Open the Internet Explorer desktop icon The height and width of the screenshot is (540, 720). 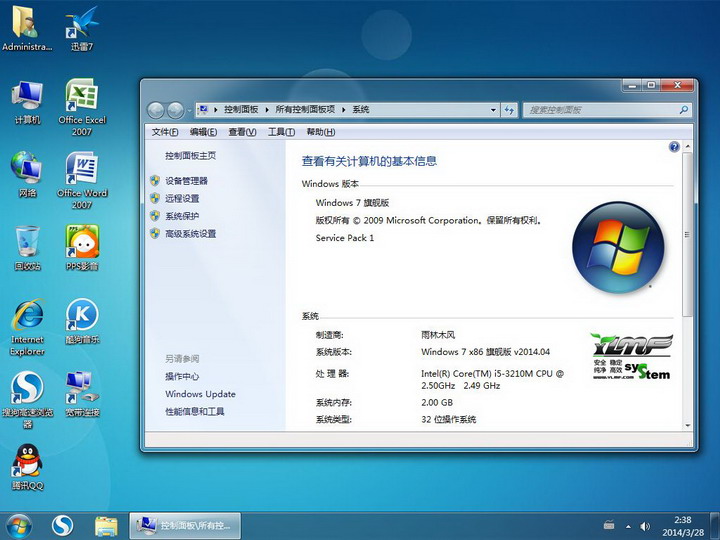(x=27, y=327)
